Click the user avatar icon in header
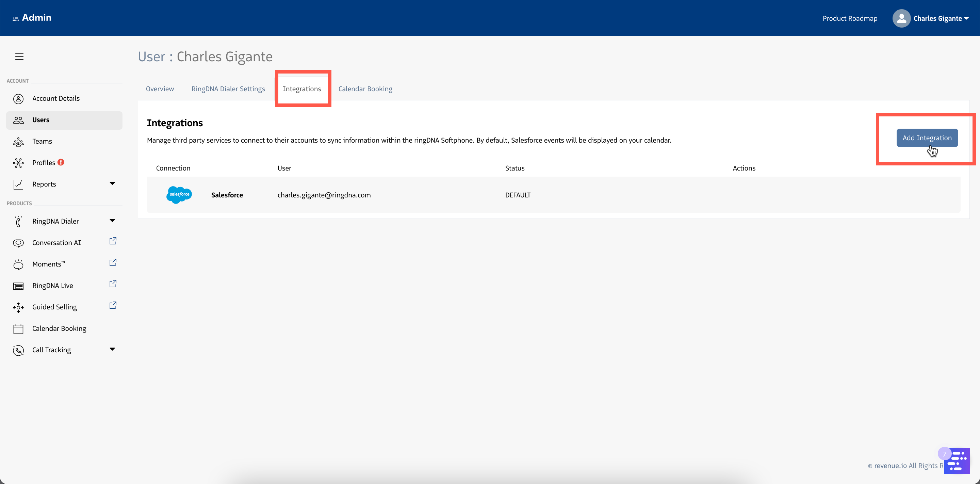Image resolution: width=980 pixels, height=484 pixels. [x=901, y=18]
